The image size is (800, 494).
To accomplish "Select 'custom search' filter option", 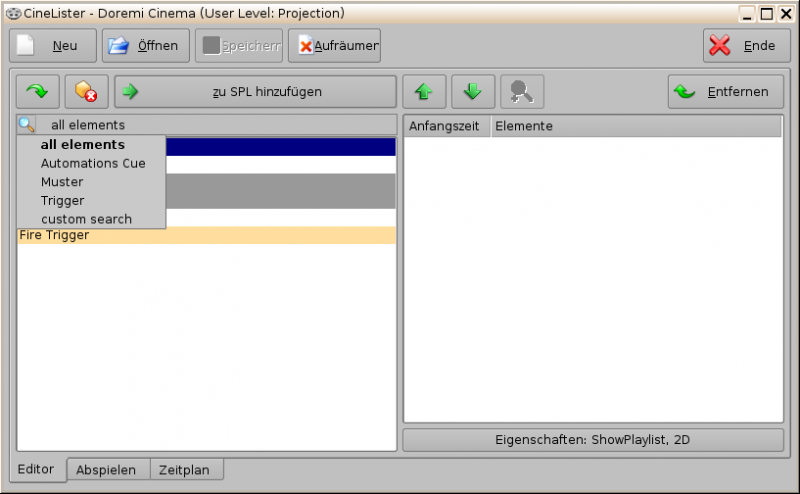I will tap(86, 219).
